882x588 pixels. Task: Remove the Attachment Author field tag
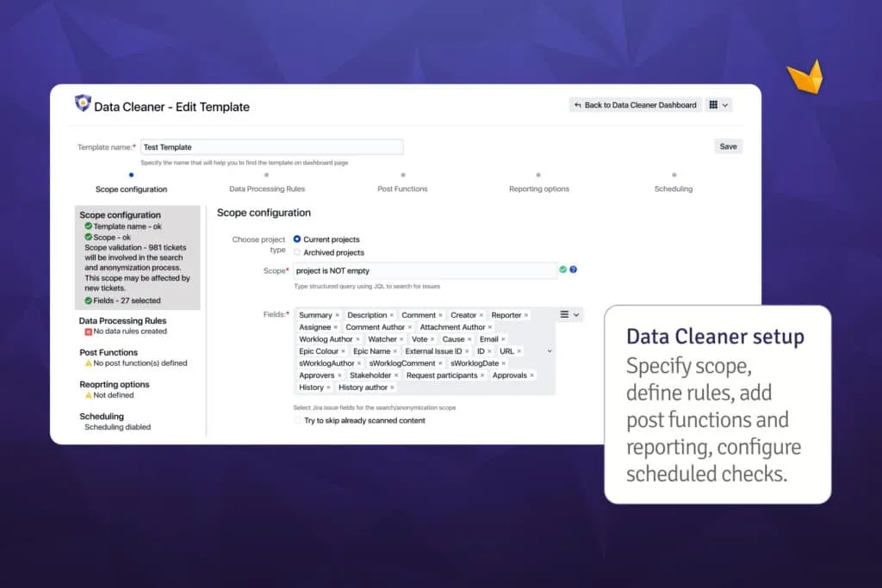(490, 327)
